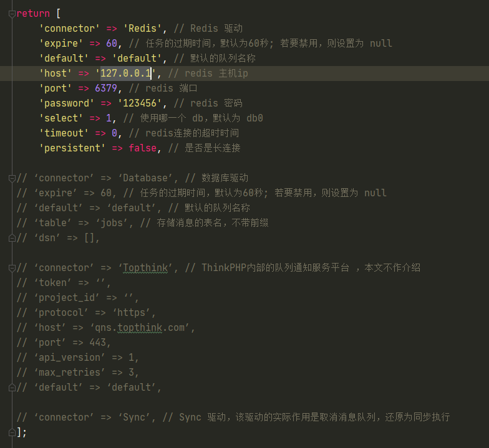
Task: Click the 'jobs' table name in comment
Action: (111, 223)
